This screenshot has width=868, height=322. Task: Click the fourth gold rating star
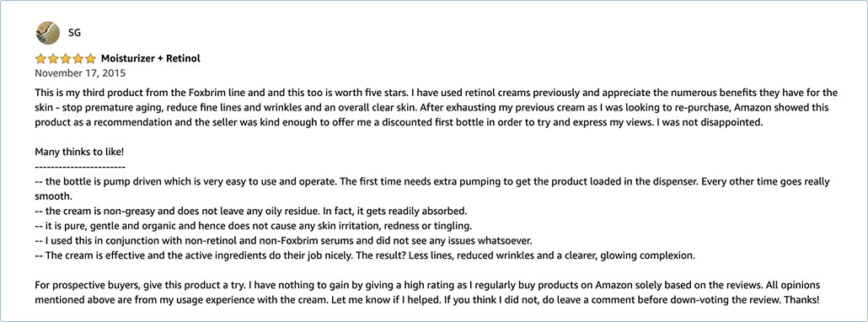pos(78,59)
